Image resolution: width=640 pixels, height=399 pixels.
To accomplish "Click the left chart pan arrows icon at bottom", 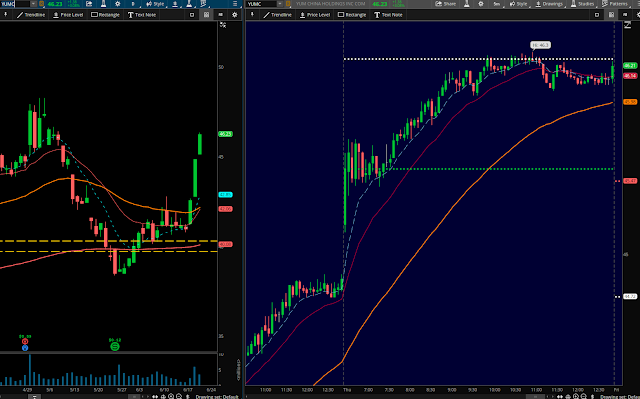I will tap(155, 396).
